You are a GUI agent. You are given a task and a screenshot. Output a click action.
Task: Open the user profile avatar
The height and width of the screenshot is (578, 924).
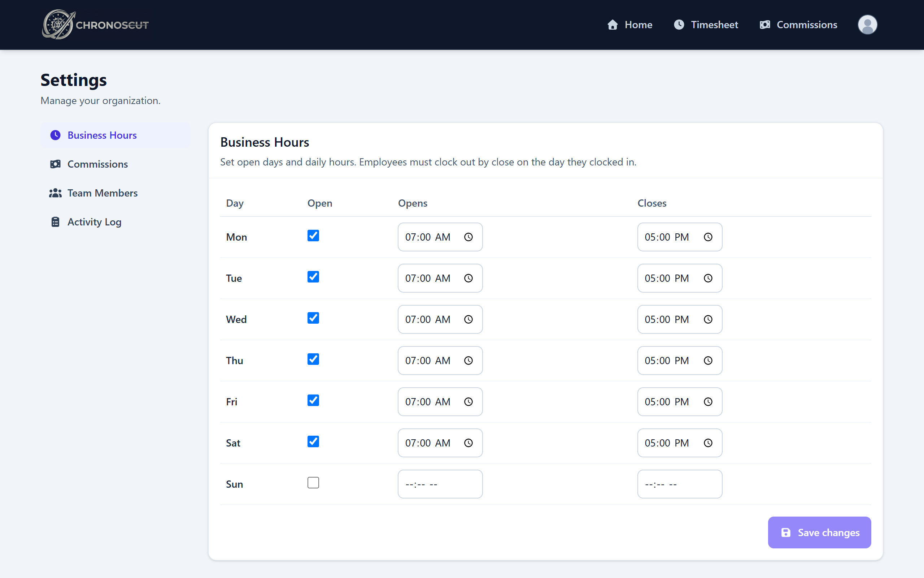coord(867,25)
